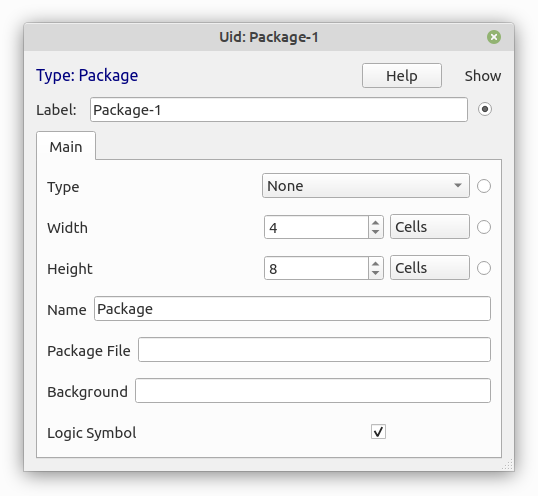Decrease the Width spinner value
This screenshot has height=496, width=538.
(x=376, y=232)
